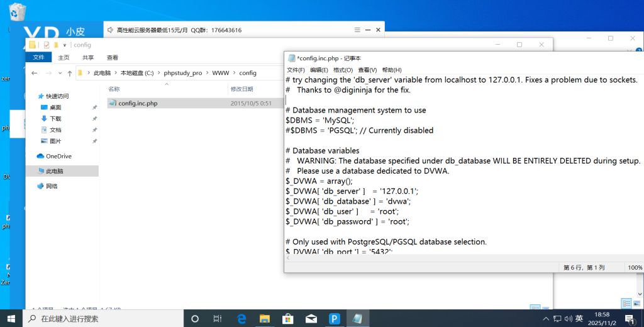Open the Microsoft Store taskbar icon

click(288, 319)
